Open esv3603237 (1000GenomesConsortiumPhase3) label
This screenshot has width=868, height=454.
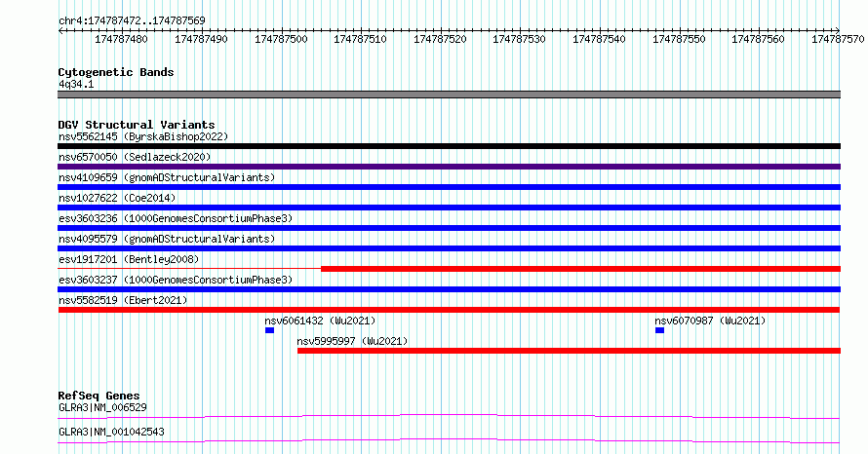(176, 280)
